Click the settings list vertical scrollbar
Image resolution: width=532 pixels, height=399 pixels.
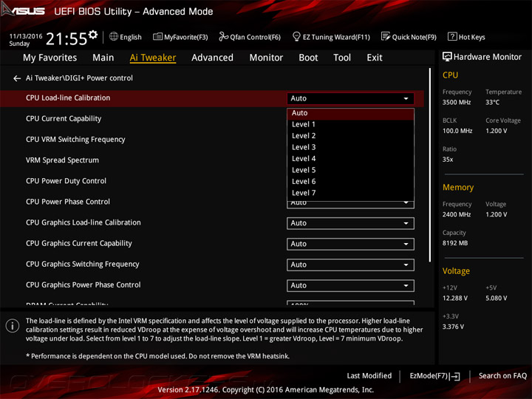[430, 165]
